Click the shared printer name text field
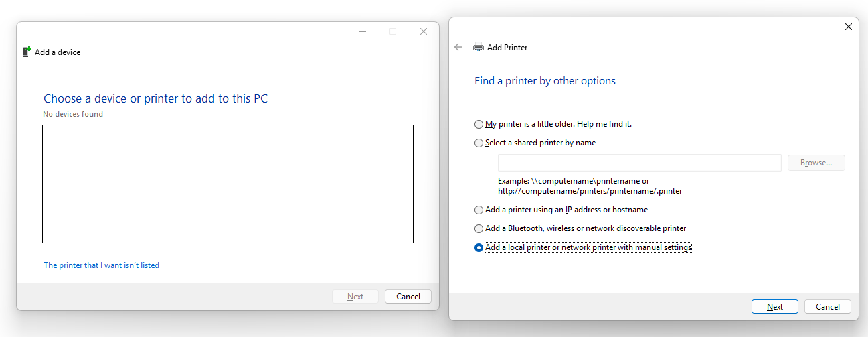Image resolution: width=868 pixels, height=337 pixels. click(639, 163)
